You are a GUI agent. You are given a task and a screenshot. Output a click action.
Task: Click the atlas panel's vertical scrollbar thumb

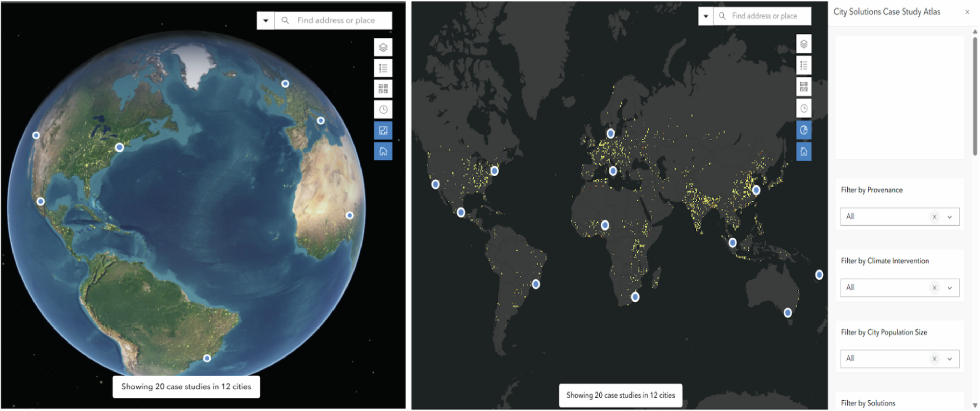tap(975, 96)
